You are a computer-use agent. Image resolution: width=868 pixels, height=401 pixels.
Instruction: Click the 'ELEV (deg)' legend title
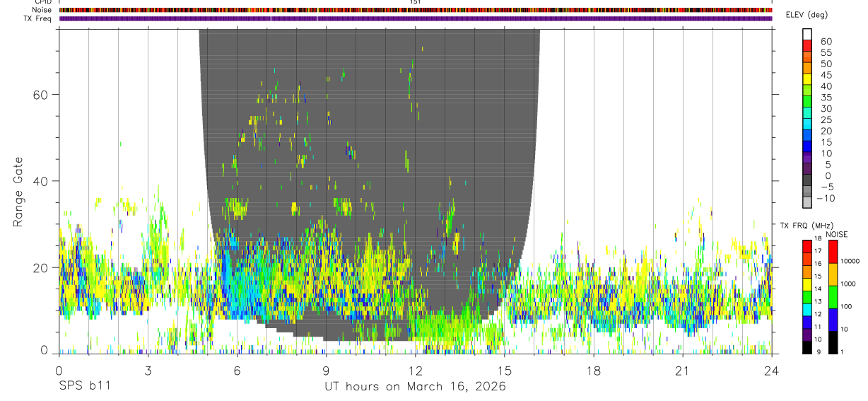tap(807, 16)
